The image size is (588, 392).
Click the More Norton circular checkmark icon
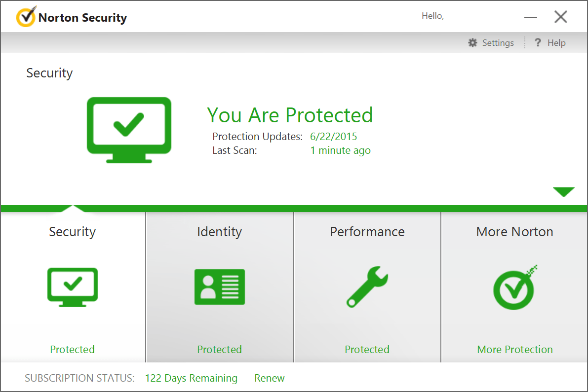[x=514, y=287]
